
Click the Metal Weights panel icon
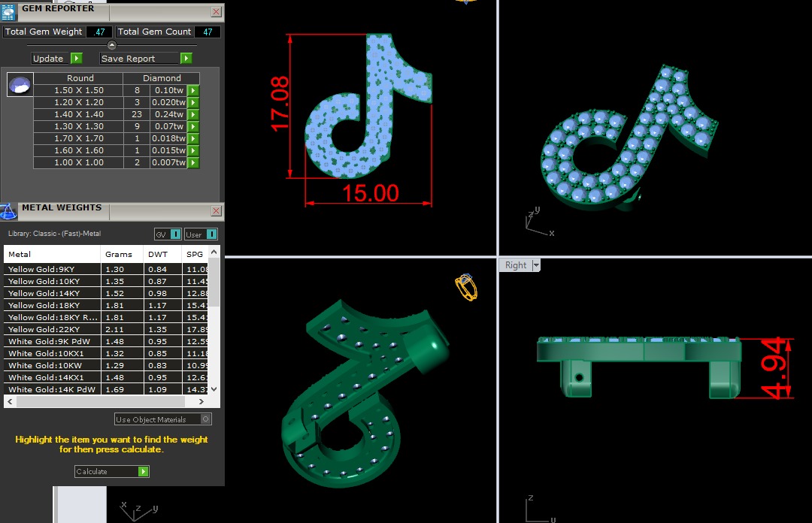click(x=8, y=211)
